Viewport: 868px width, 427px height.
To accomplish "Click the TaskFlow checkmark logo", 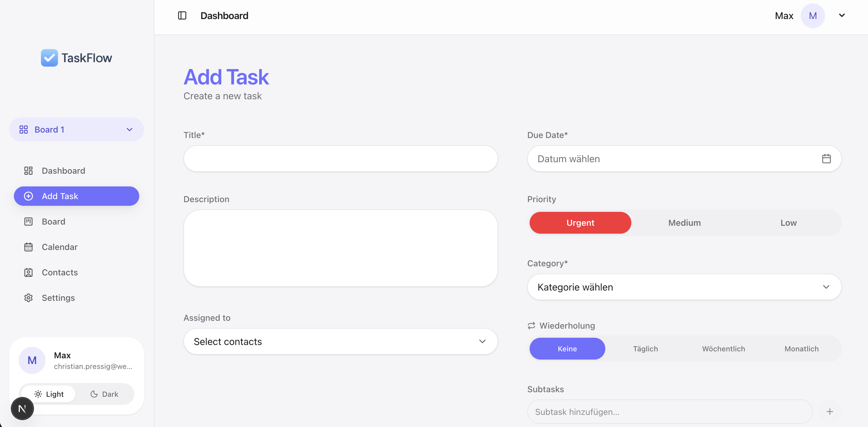I will (49, 58).
